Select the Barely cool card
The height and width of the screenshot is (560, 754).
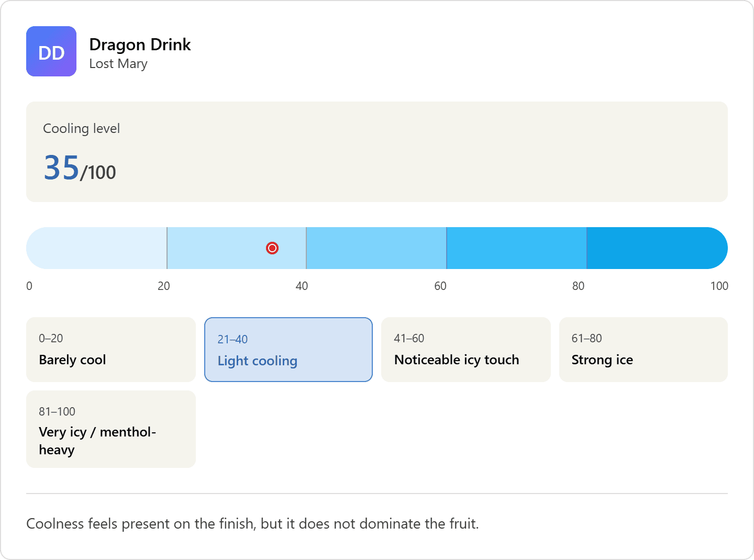point(110,350)
